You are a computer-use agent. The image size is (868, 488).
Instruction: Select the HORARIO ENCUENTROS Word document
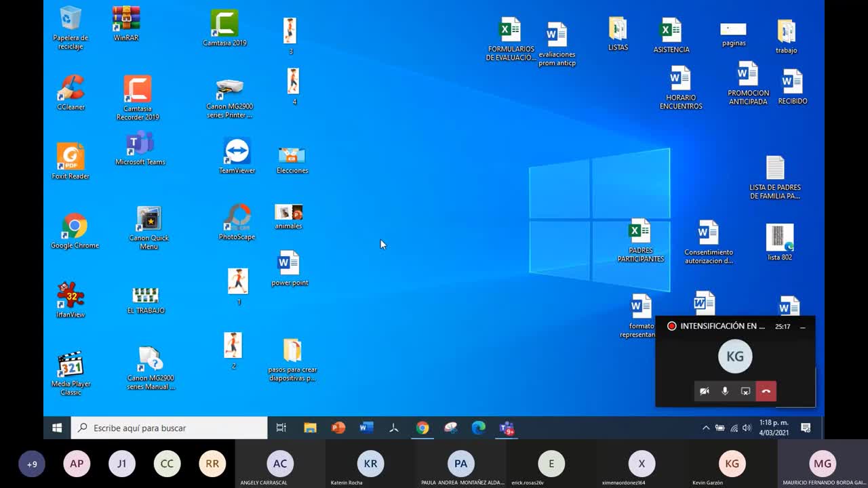(x=681, y=88)
